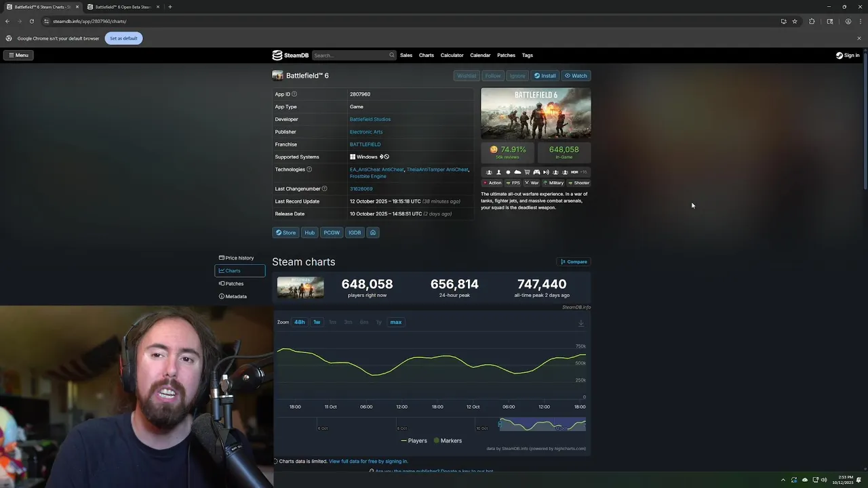868x488 pixels.
Task: Click the Compare button
Action: tap(574, 262)
